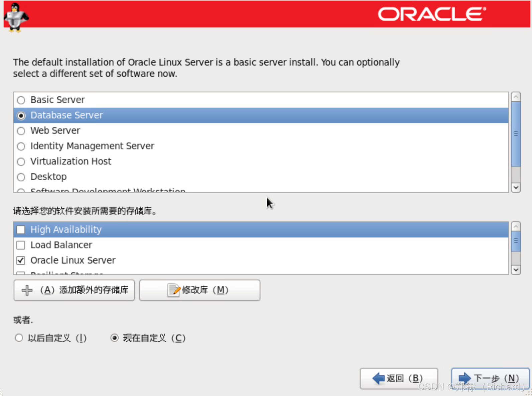Viewport: 532px width, 396px height.
Task: Enable the High Availability checkbox
Action: tap(21, 230)
